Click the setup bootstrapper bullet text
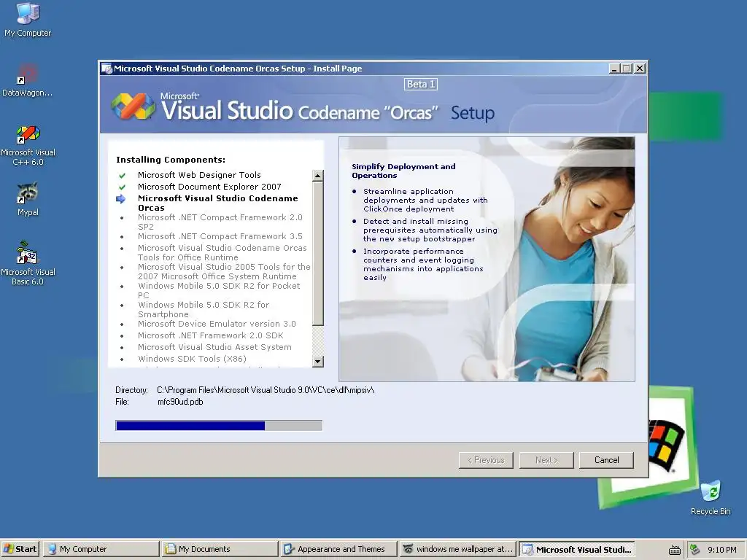The image size is (747, 560). click(430, 230)
